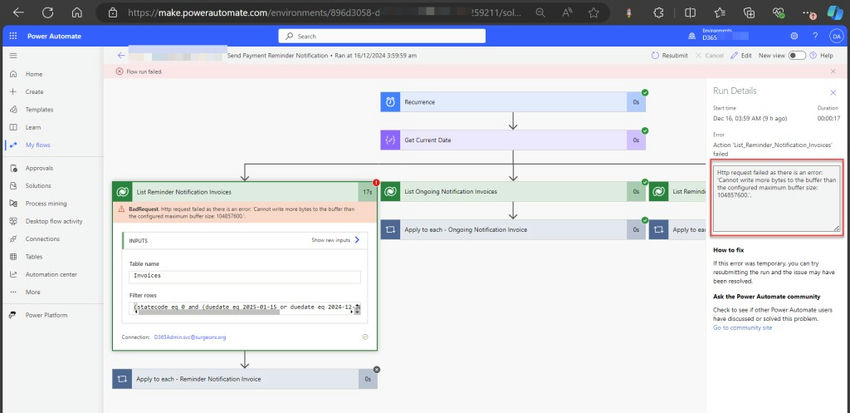Open the Environments picker D365
This screenshot has height=413, width=850.
pyautogui.click(x=725, y=35)
